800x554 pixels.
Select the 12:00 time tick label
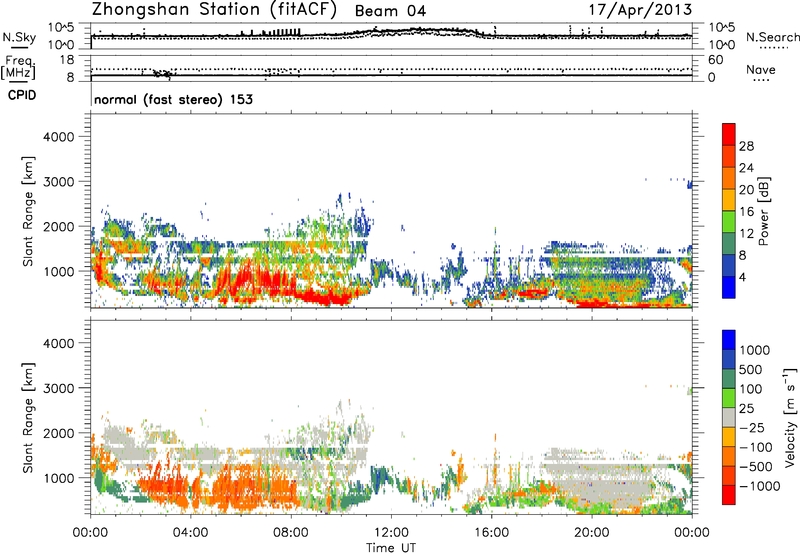coord(391,533)
